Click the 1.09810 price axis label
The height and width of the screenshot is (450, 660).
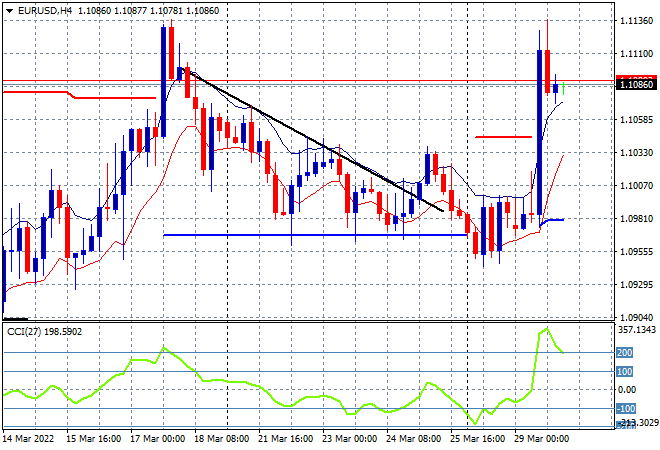pyautogui.click(x=637, y=218)
